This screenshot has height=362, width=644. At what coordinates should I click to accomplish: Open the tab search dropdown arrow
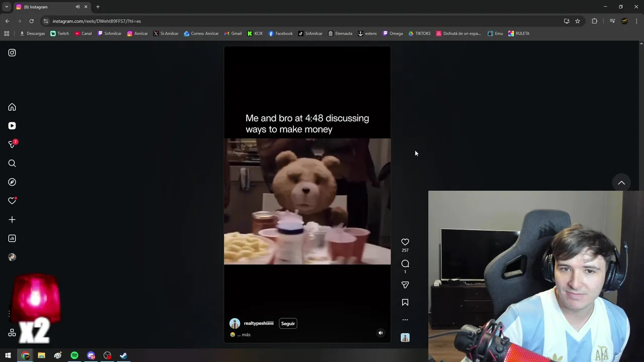pos(7,7)
